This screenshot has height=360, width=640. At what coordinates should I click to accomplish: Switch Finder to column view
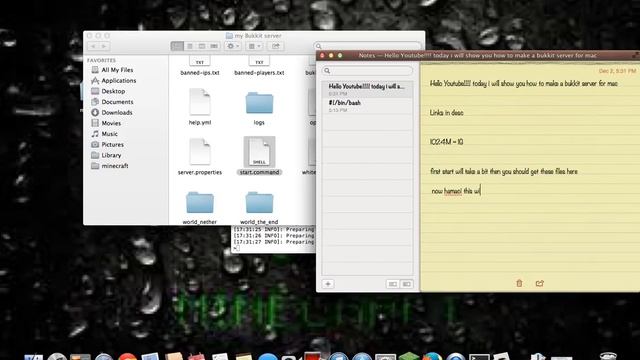click(202, 46)
